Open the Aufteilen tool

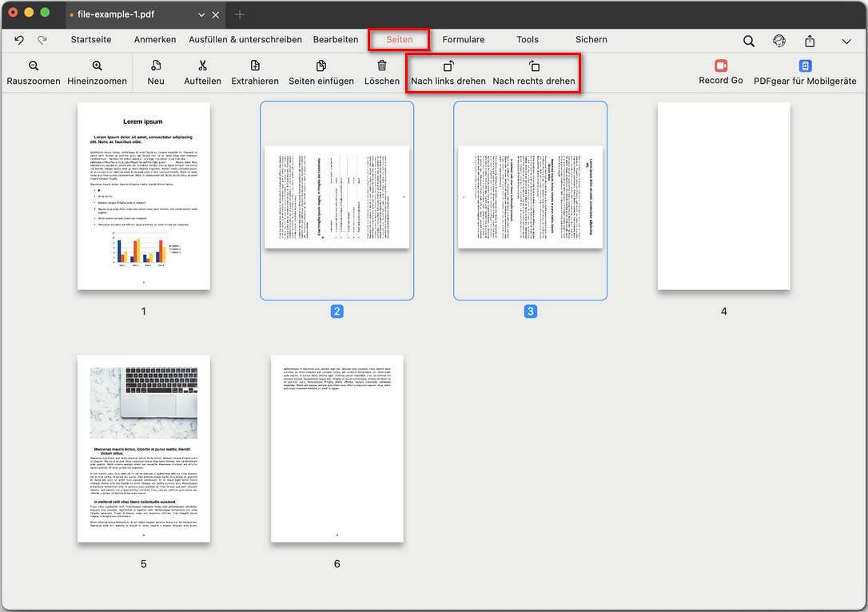pyautogui.click(x=202, y=73)
